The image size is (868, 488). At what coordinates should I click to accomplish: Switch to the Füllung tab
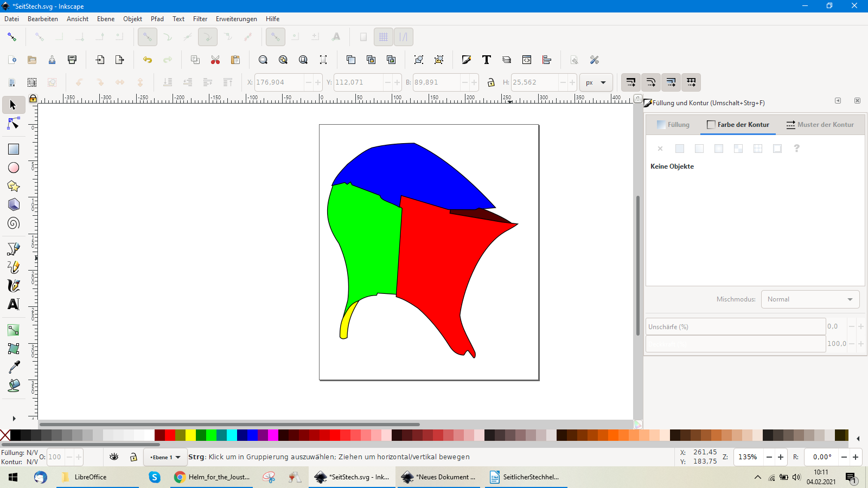[x=673, y=125]
